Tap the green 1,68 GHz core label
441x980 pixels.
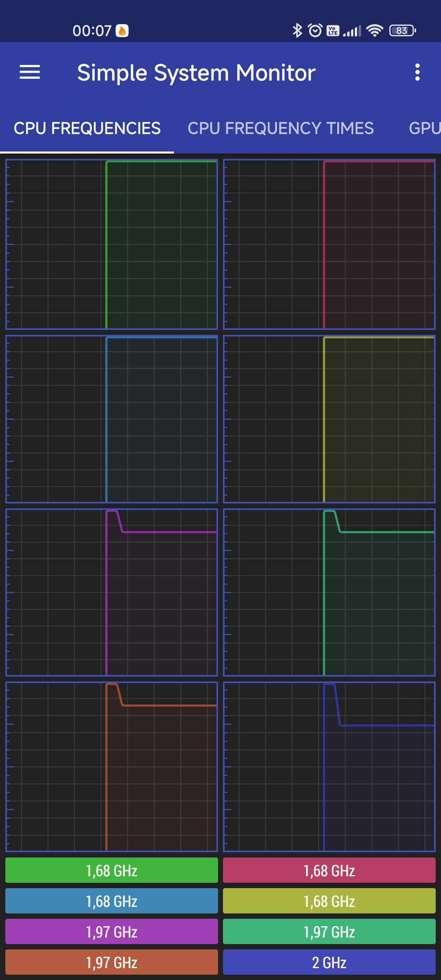(x=111, y=870)
